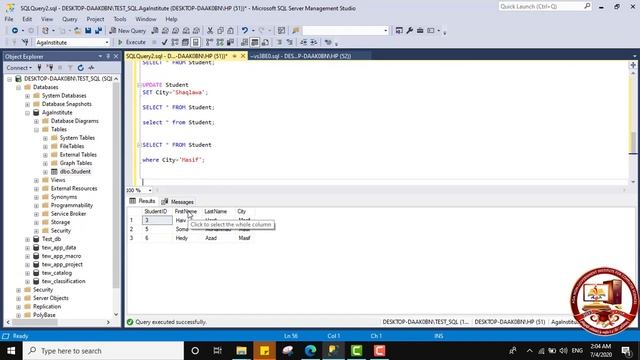Click the Copy icon in toolbar

pyautogui.click(x=220, y=31)
